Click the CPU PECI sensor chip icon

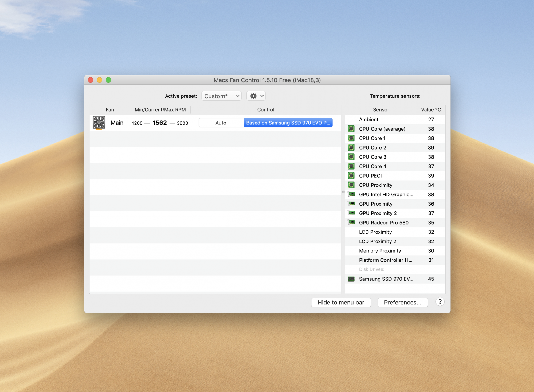point(351,176)
